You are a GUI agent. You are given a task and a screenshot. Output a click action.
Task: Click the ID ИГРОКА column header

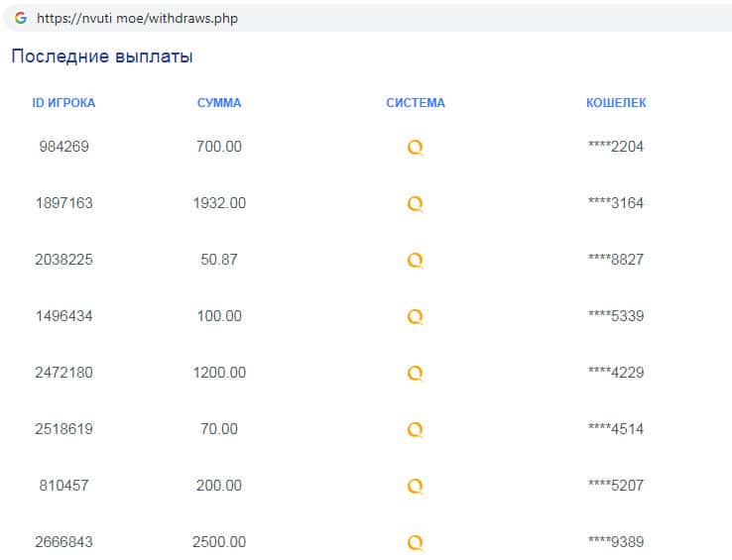tap(64, 103)
